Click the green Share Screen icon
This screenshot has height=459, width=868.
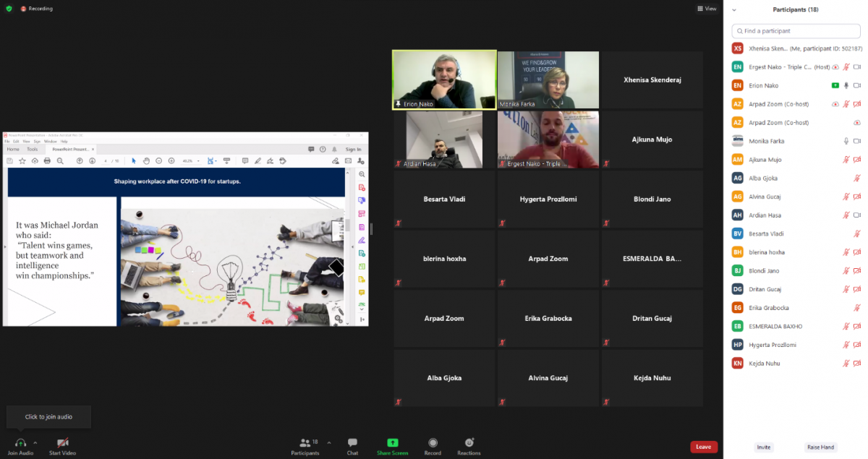click(393, 442)
